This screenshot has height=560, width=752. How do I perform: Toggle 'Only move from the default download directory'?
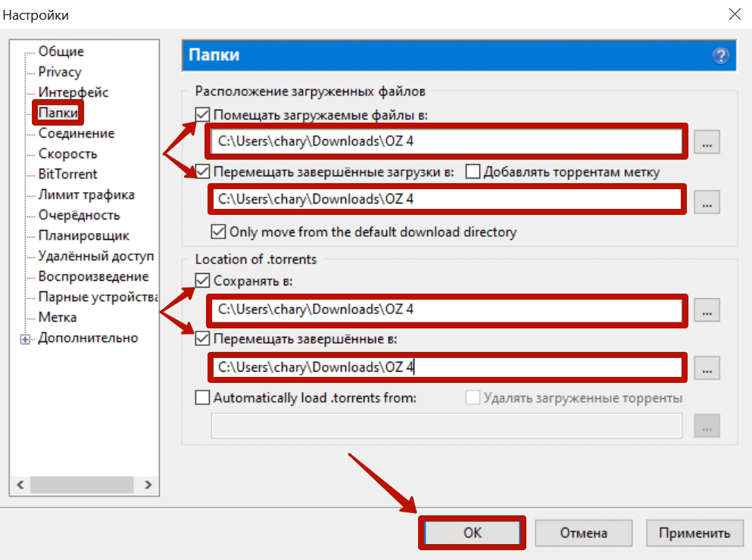coord(218,232)
